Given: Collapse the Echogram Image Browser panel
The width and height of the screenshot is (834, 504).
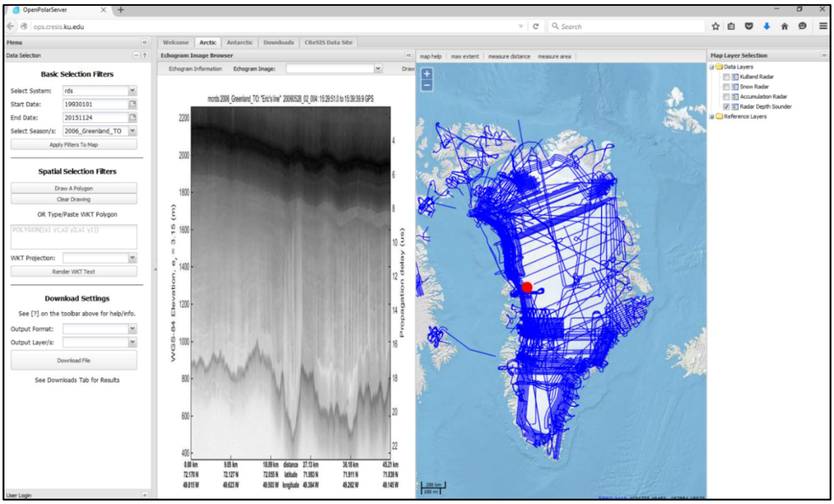Looking at the screenshot, I should (408, 55).
